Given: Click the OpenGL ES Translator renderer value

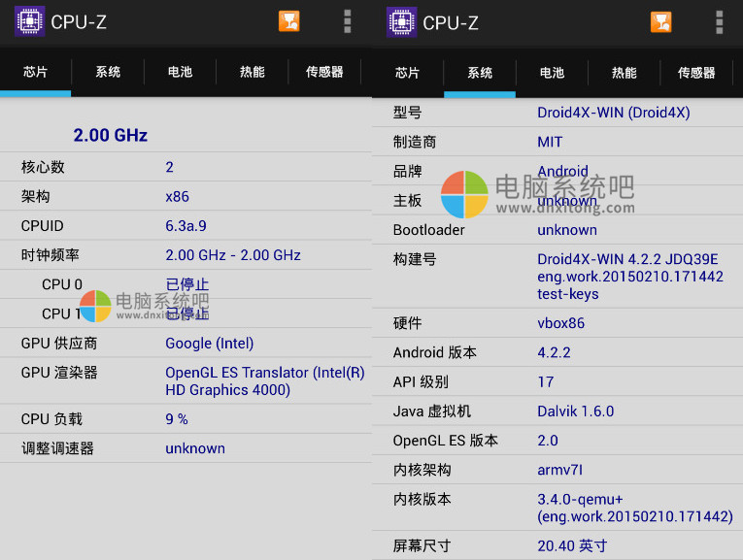Looking at the screenshot, I should pyautogui.click(x=265, y=381).
